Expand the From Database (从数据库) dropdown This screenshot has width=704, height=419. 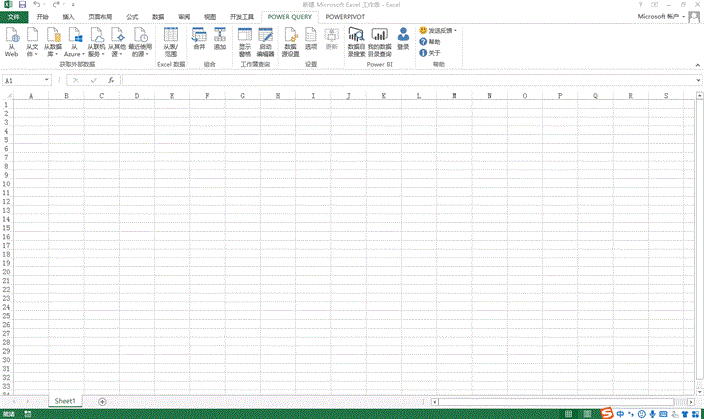pos(52,43)
